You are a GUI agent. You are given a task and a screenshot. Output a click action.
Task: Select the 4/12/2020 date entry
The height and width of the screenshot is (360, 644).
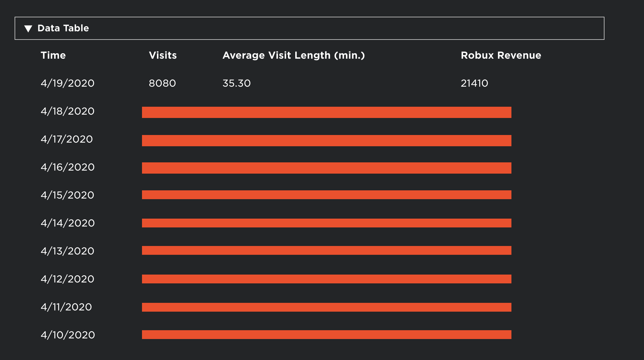tap(68, 279)
